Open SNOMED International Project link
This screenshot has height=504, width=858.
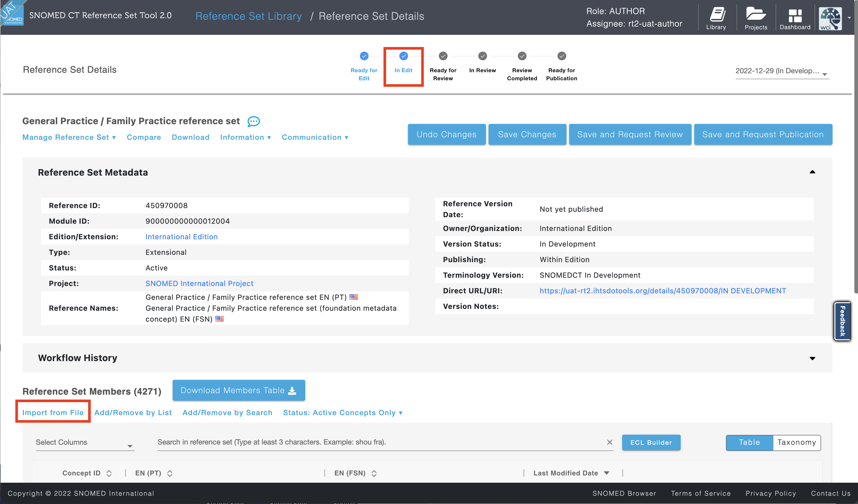pyautogui.click(x=199, y=283)
